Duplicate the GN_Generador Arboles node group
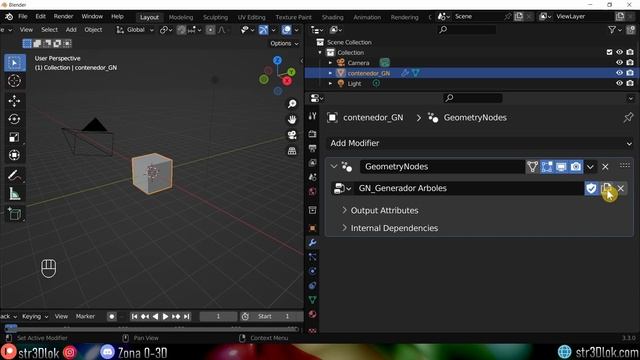The image size is (640, 360). [607, 188]
